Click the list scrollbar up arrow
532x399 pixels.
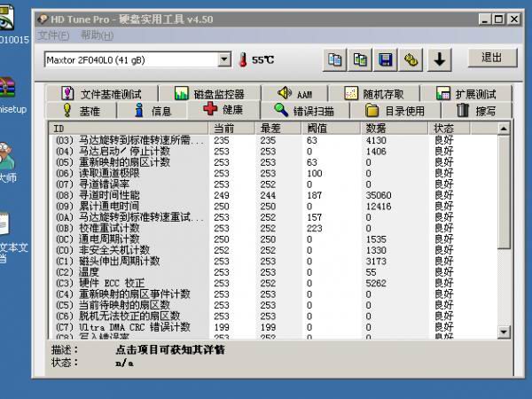click(504, 129)
